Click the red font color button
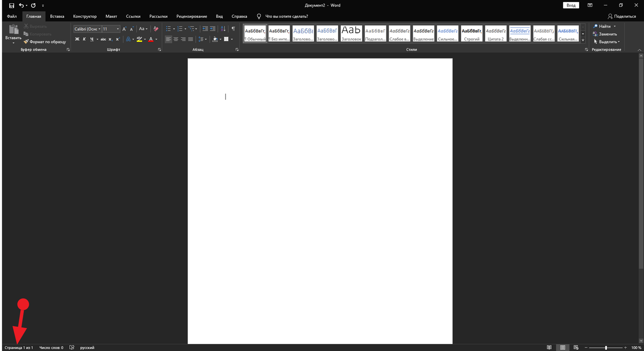The image size is (644, 351). coord(151,39)
